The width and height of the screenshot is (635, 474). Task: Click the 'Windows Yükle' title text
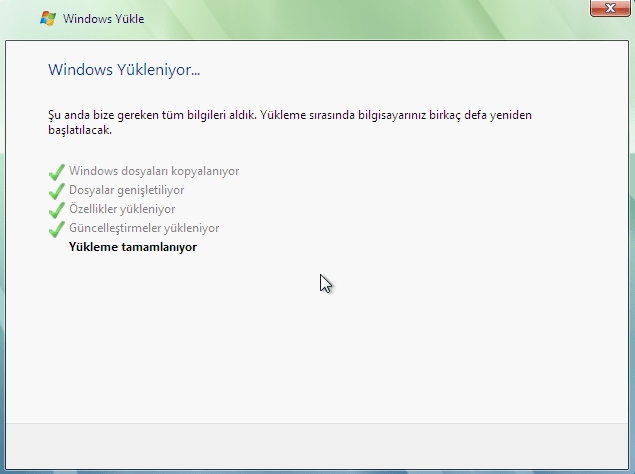[103, 19]
